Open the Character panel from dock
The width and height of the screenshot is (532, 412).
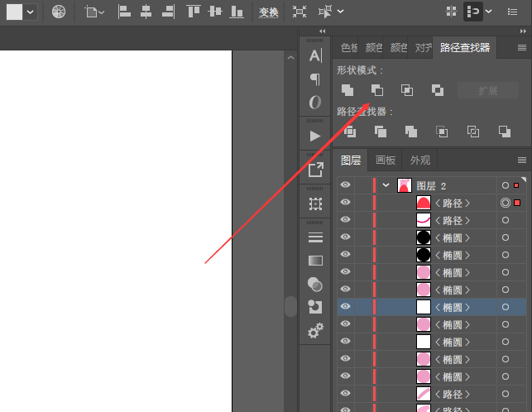[x=315, y=55]
